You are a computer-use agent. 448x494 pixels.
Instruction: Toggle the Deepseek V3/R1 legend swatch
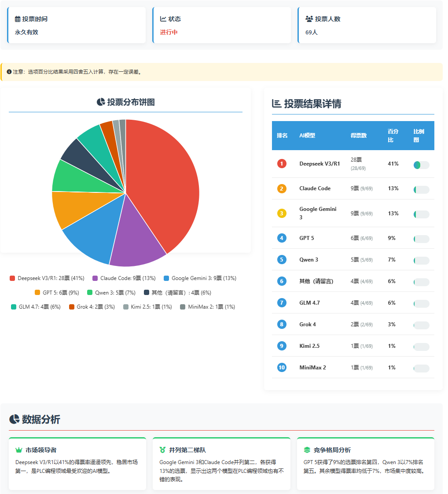tap(12, 278)
